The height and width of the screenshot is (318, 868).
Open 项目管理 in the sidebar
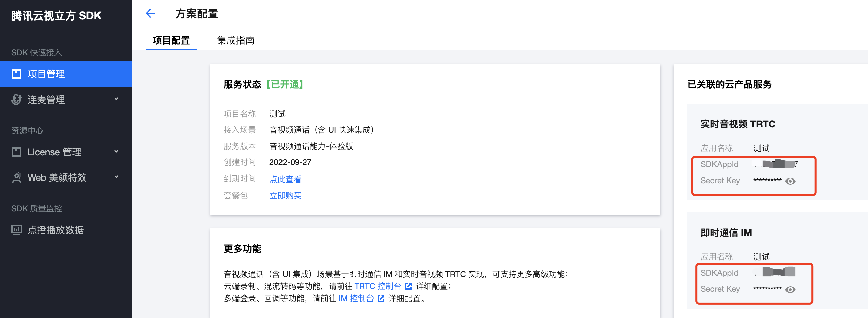66,74
